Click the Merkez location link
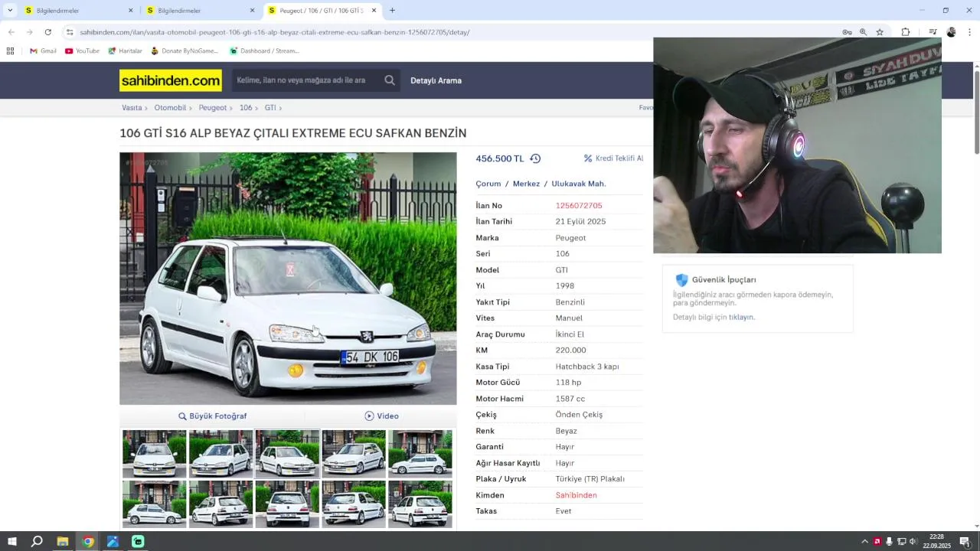The image size is (980, 551). click(526, 184)
